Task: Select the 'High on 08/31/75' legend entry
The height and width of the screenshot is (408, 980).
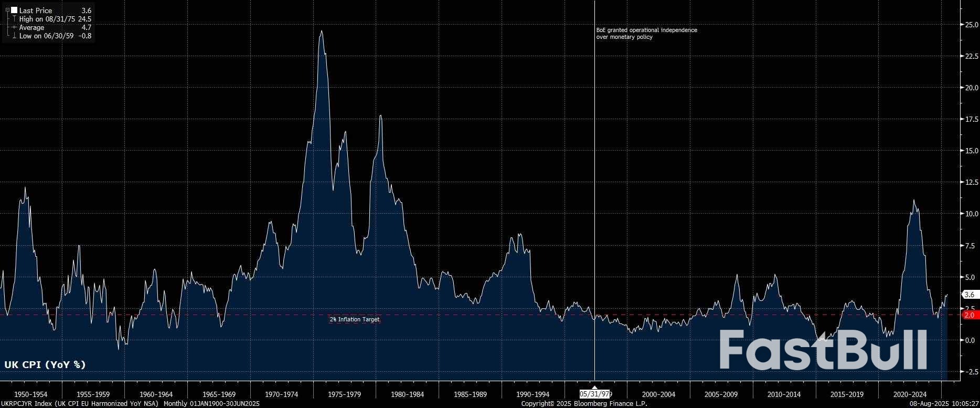Action: [47, 19]
